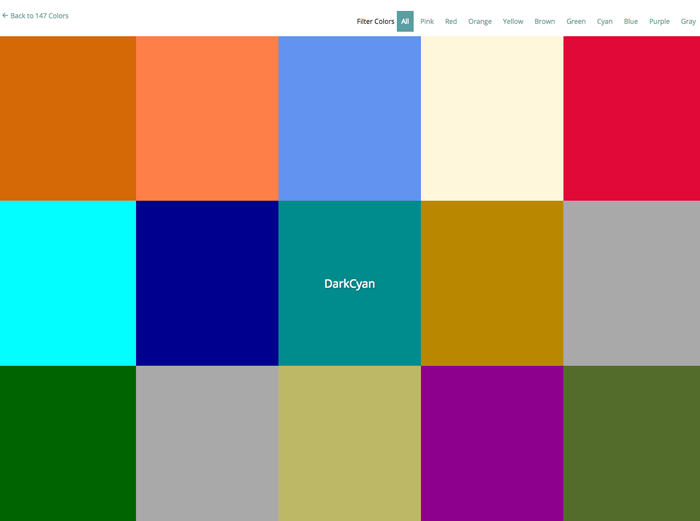Viewport: 700px width, 521px height.
Task: Pick the crimson red swatch
Action: pos(632,118)
